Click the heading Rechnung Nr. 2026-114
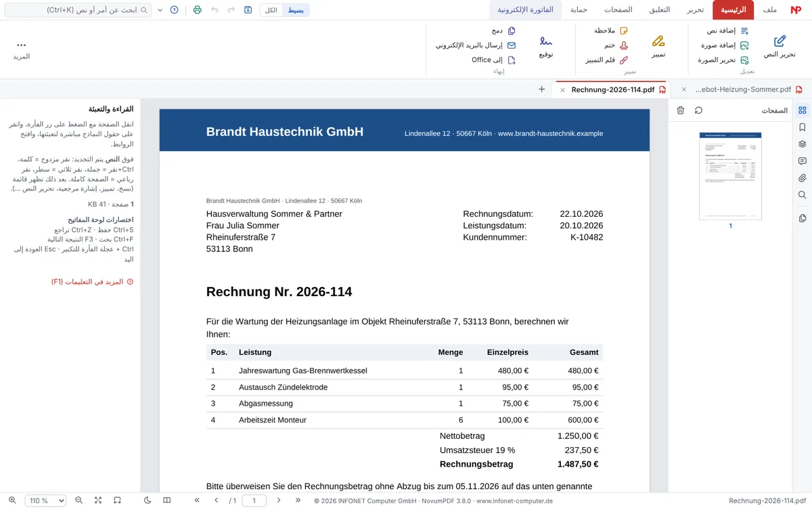Image resolution: width=812 pixels, height=508 pixels. tap(279, 292)
